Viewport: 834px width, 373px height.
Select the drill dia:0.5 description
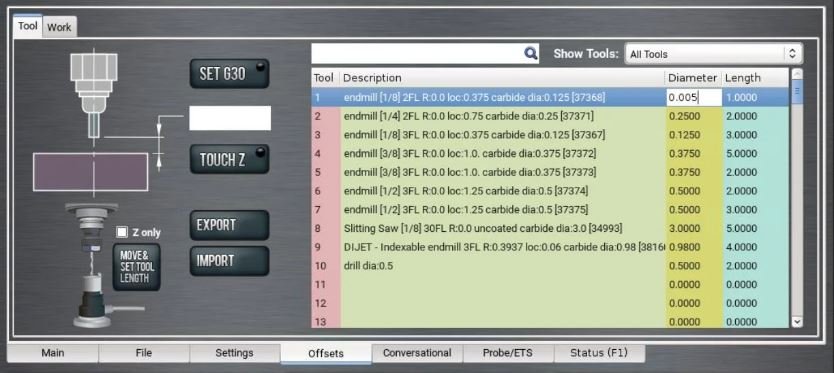point(503,266)
